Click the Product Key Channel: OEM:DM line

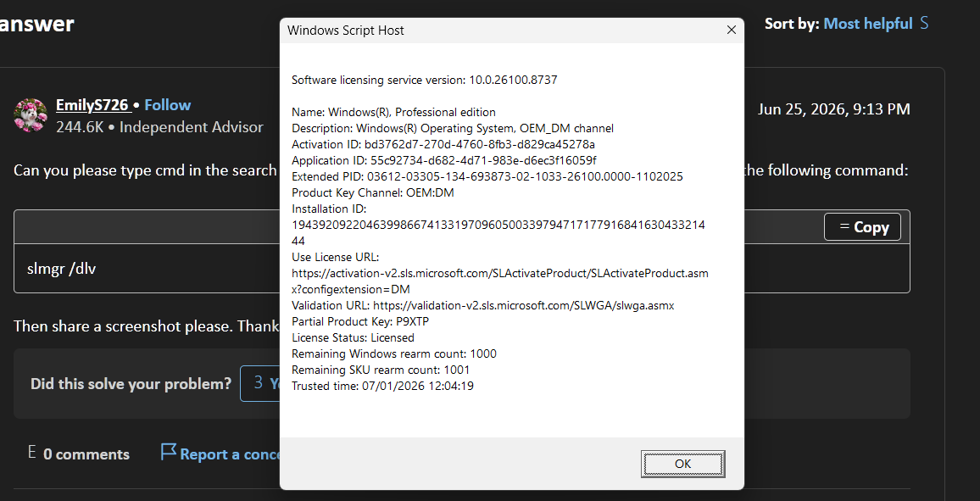pyautogui.click(x=373, y=192)
